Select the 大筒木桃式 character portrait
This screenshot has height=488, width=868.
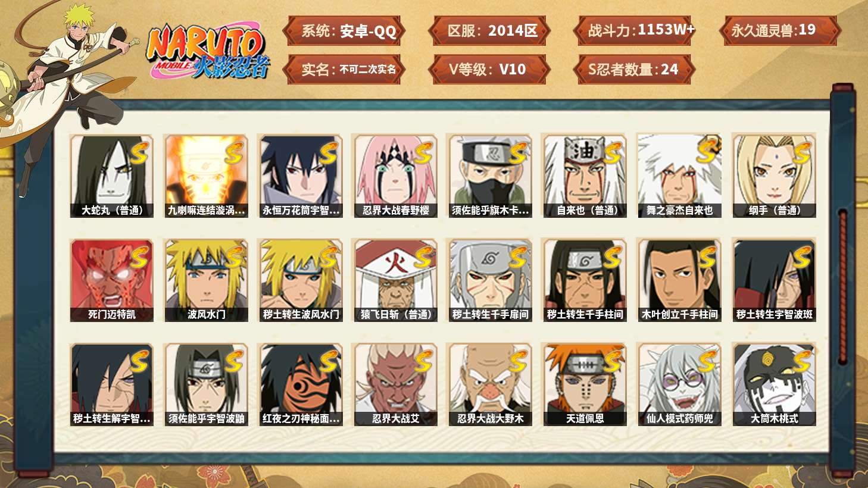[x=775, y=384]
